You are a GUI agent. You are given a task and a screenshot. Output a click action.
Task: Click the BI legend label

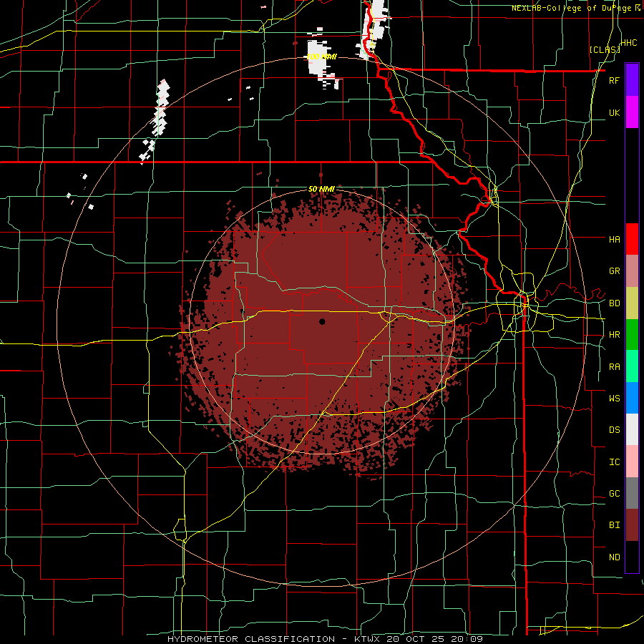(614, 525)
